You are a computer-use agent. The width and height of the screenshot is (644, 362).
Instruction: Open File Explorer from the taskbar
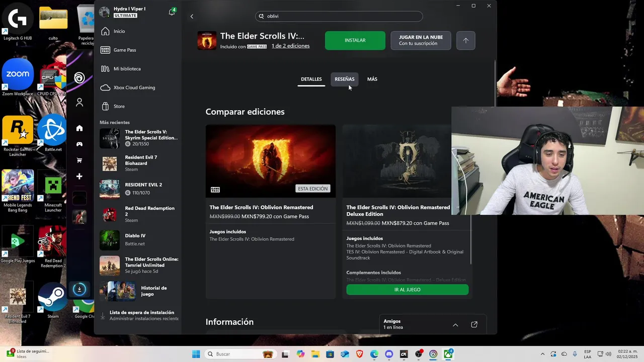point(315,354)
